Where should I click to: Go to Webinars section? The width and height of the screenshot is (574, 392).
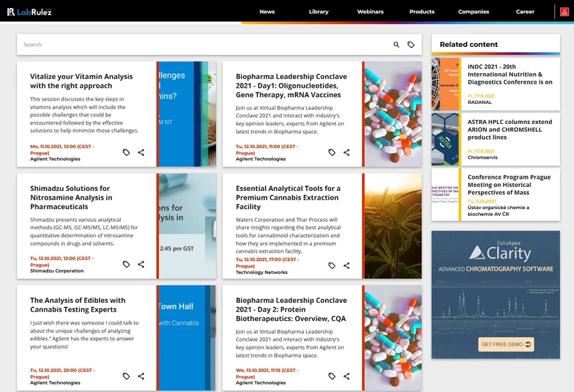(x=370, y=11)
